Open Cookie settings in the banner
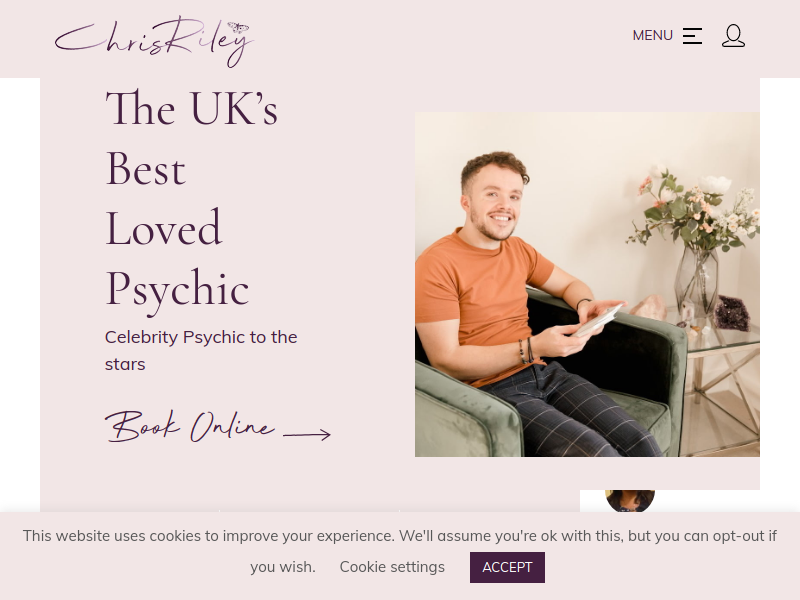This screenshot has width=800, height=600. (392, 567)
